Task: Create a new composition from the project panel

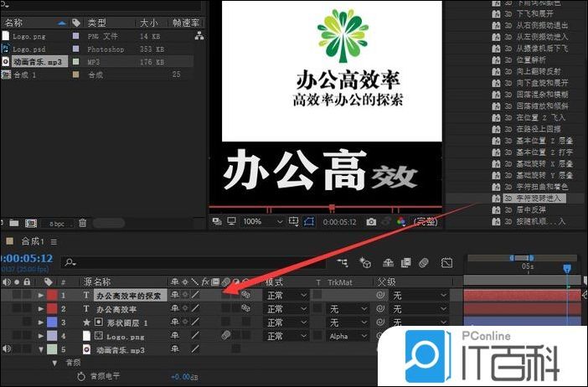Action: (x=31, y=224)
